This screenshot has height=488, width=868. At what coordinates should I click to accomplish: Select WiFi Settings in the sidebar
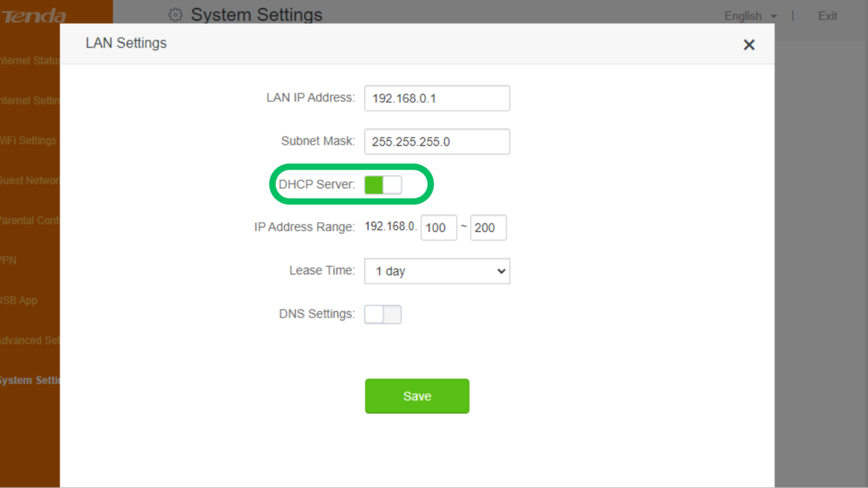pos(29,140)
